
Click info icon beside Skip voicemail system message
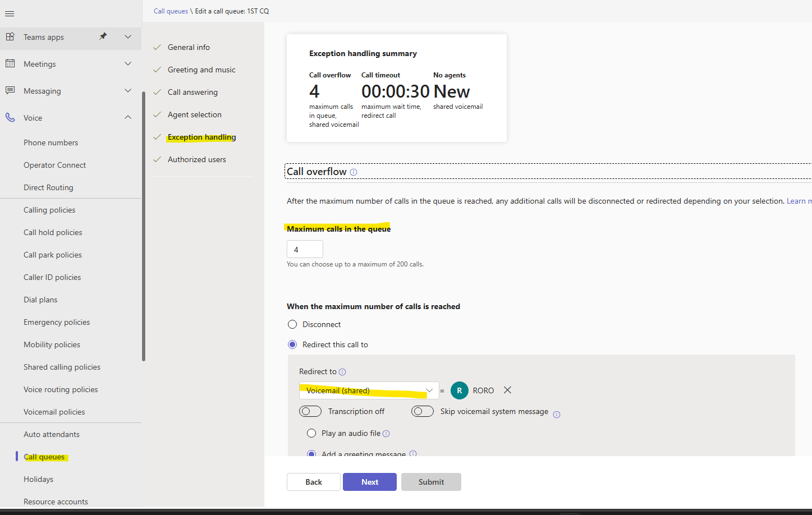[x=557, y=415]
